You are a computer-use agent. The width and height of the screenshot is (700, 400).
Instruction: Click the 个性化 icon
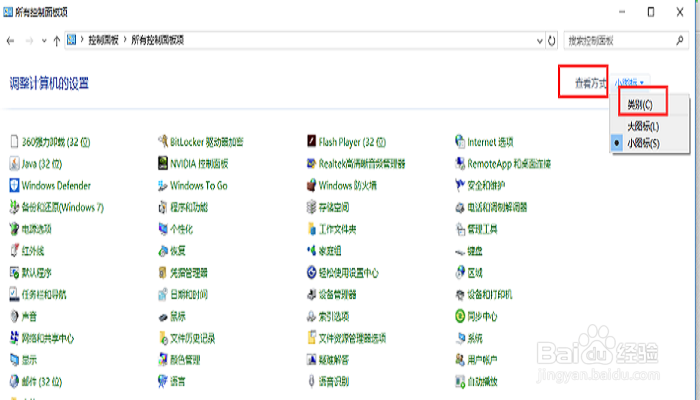click(163, 229)
